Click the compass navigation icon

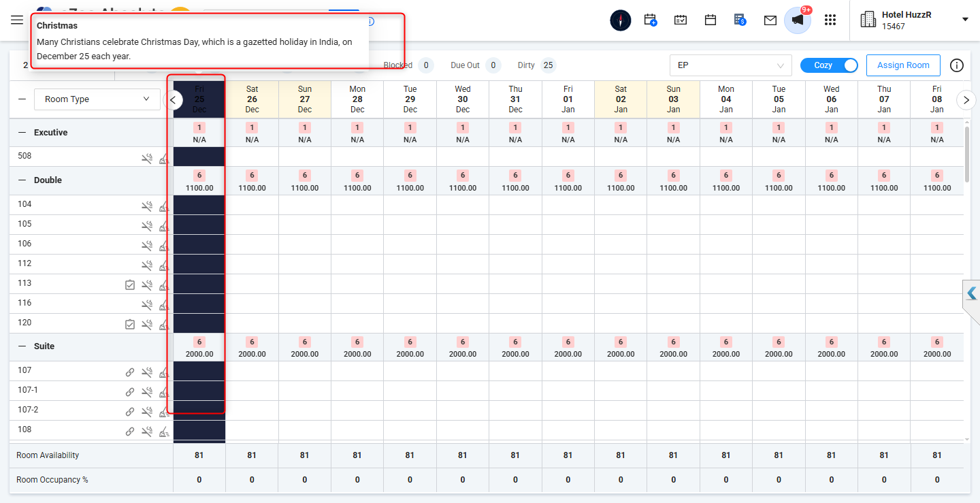tap(621, 20)
